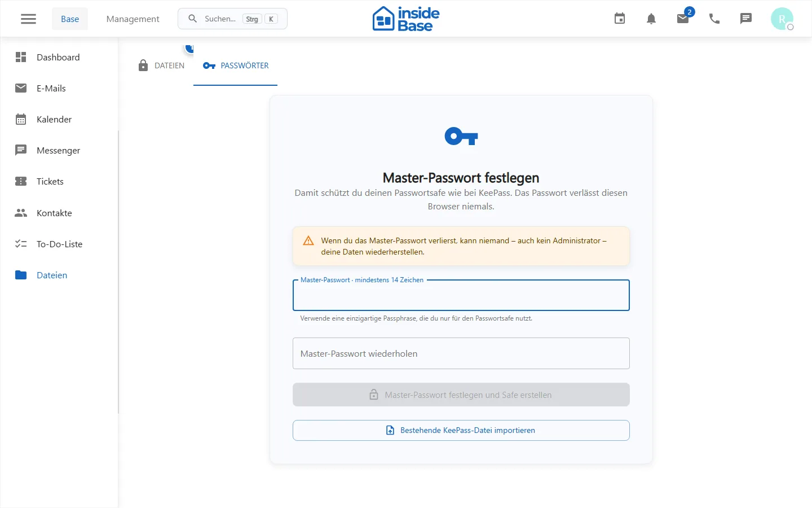Open the phone icon in header

point(714,19)
